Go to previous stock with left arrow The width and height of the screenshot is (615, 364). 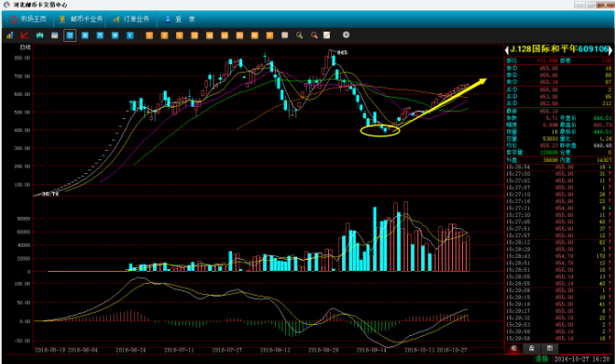507,49
